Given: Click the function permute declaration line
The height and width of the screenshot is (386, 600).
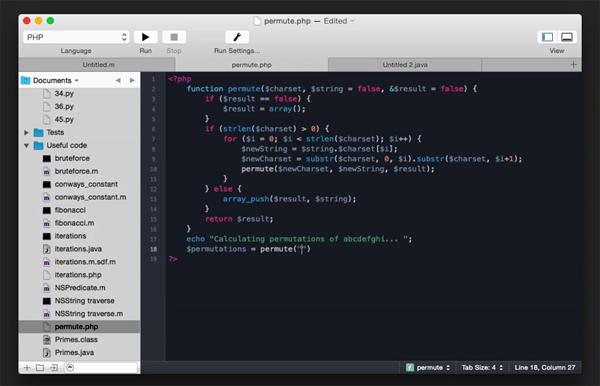Looking at the screenshot, I should 331,89.
